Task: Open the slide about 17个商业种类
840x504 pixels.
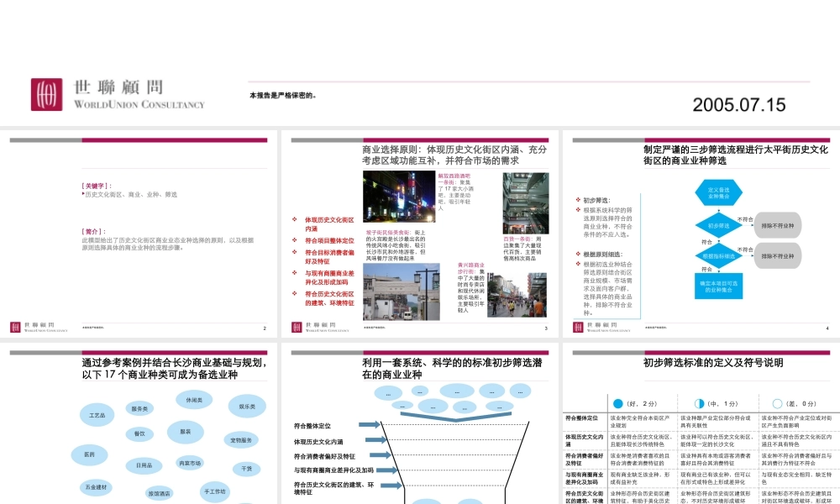Action: click(x=139, y=423)
